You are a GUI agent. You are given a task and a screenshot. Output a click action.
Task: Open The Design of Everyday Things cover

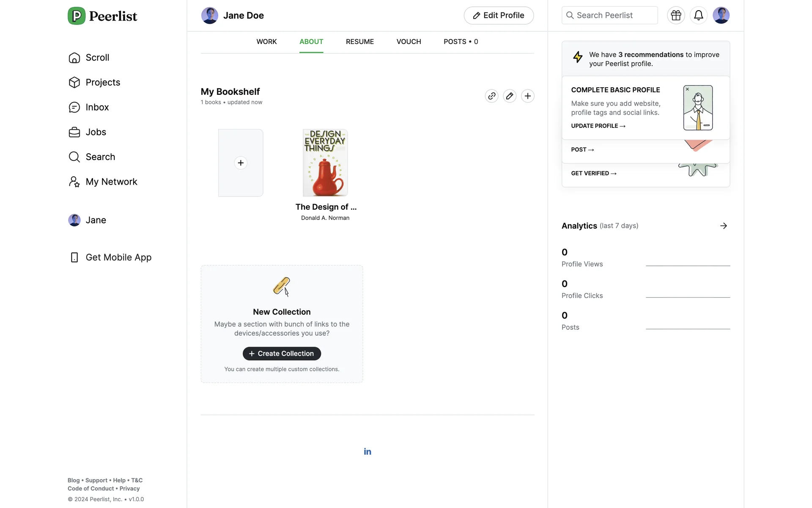[x=325, y=163]
